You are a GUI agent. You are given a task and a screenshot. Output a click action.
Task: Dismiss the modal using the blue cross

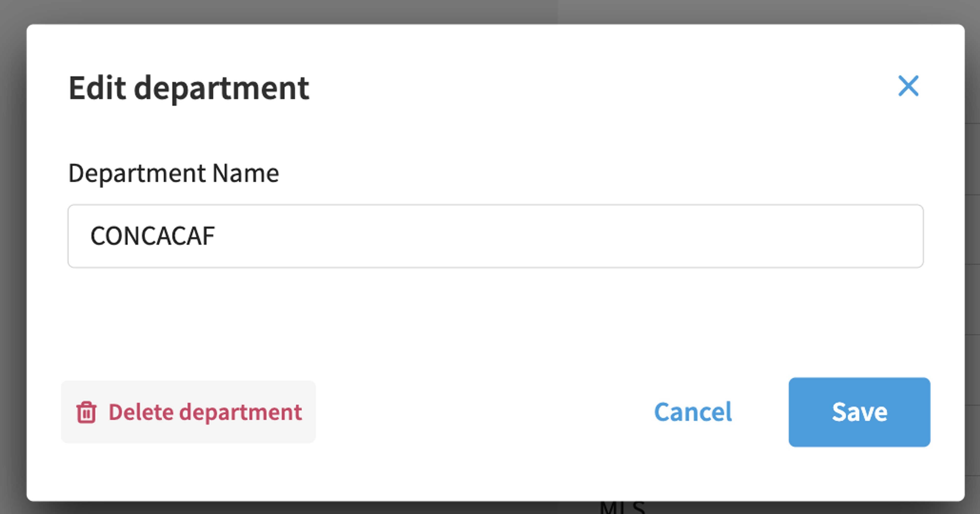(x=908, y=86)
